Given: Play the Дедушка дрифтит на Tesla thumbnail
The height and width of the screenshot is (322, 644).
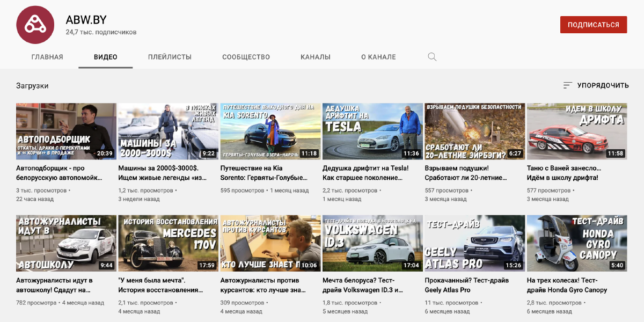Looking at the screenshot, I should pos(372,131).
